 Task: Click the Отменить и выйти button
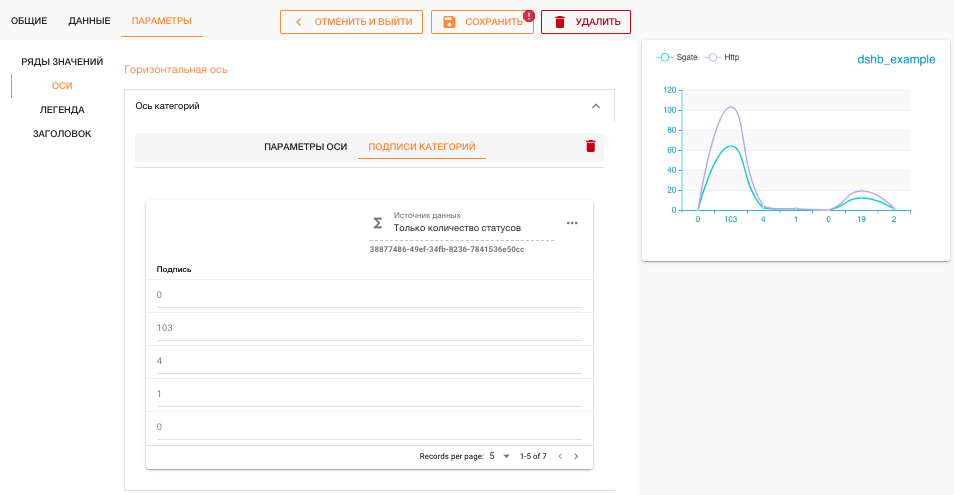pos(352,22)
